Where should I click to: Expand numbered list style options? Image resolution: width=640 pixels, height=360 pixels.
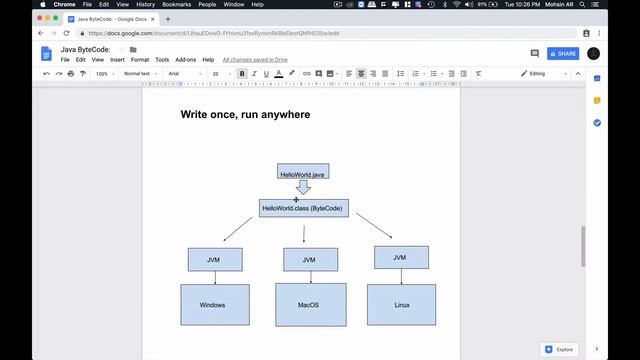(424, 74)
